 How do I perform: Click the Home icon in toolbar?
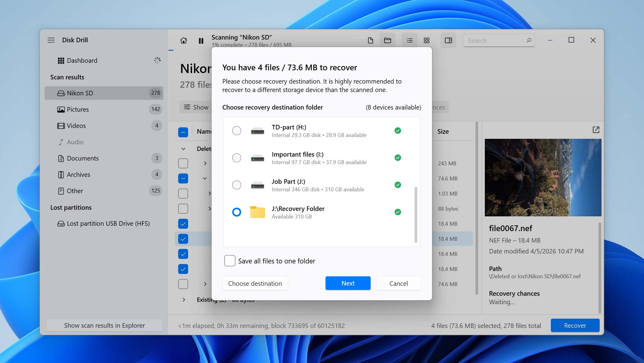point(184,40)
